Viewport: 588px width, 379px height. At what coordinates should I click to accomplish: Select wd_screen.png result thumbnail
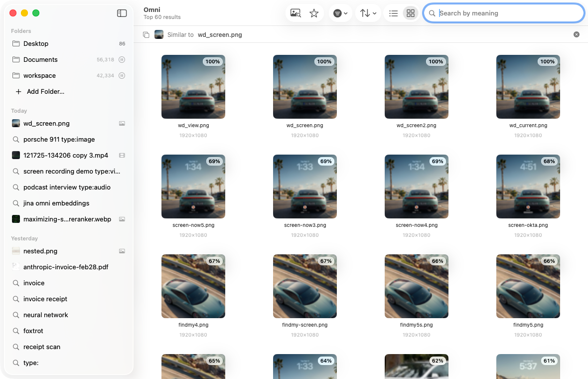point(305,87)
